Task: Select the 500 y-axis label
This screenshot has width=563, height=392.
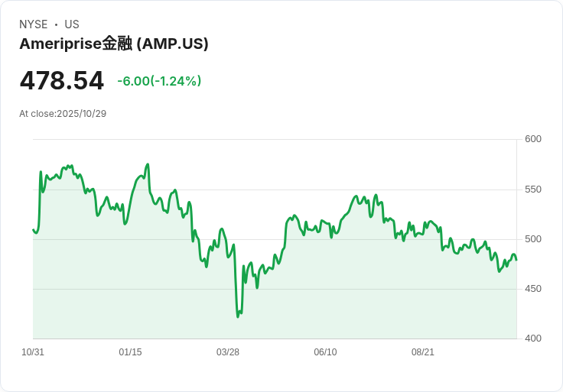Action: (x=533, y=239)
